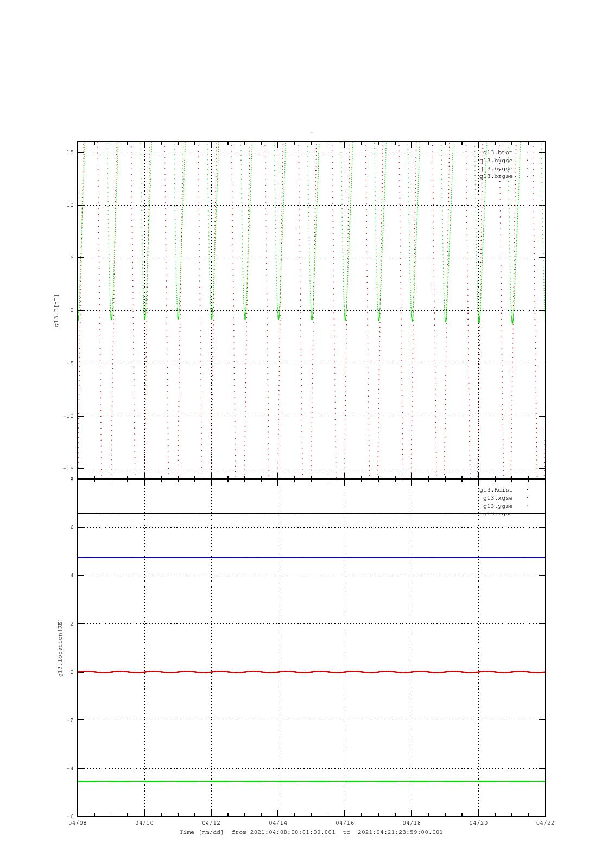This screenshot has height=868, width=614.
Task: Click the g13.btot legend entry
Action: pos(497,152)
